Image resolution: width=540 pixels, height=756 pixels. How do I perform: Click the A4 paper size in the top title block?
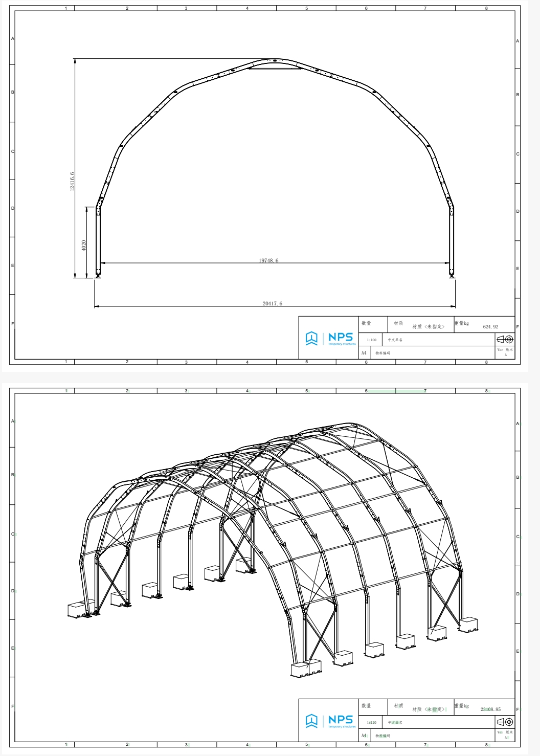pos(364,353)
